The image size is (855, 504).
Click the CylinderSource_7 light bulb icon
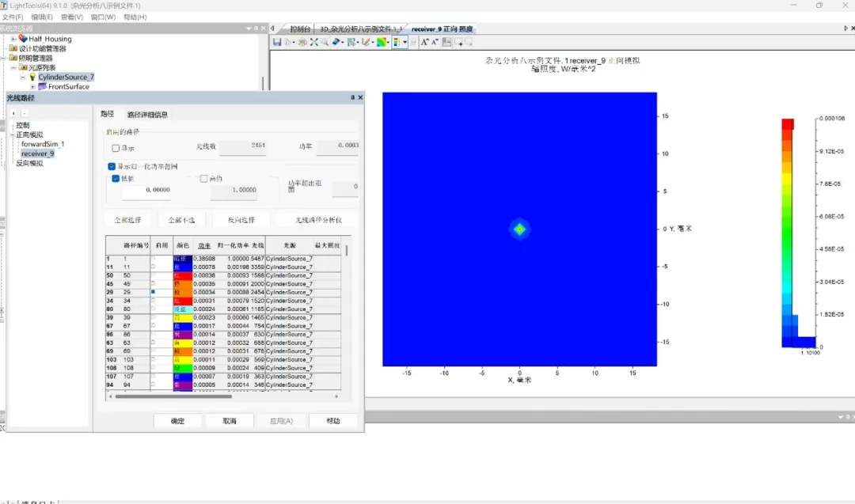coord(32,78)
